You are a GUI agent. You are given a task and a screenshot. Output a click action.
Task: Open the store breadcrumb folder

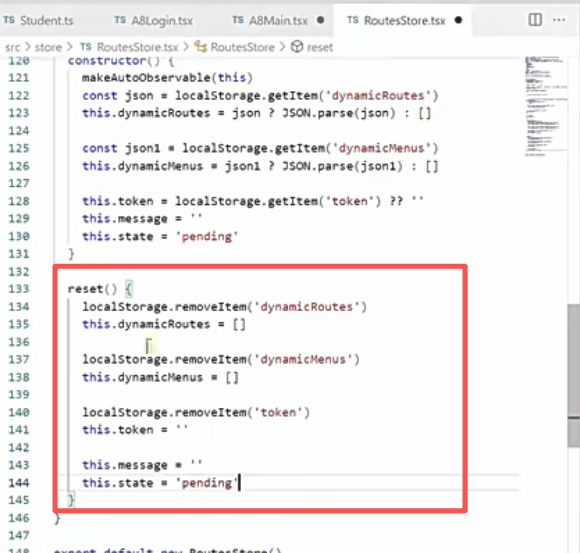pyautogui.click(x=48, y=47)
